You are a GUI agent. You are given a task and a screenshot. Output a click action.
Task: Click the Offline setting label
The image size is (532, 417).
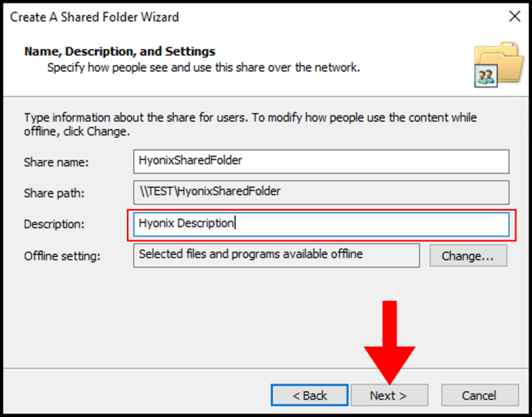(62, 256)
